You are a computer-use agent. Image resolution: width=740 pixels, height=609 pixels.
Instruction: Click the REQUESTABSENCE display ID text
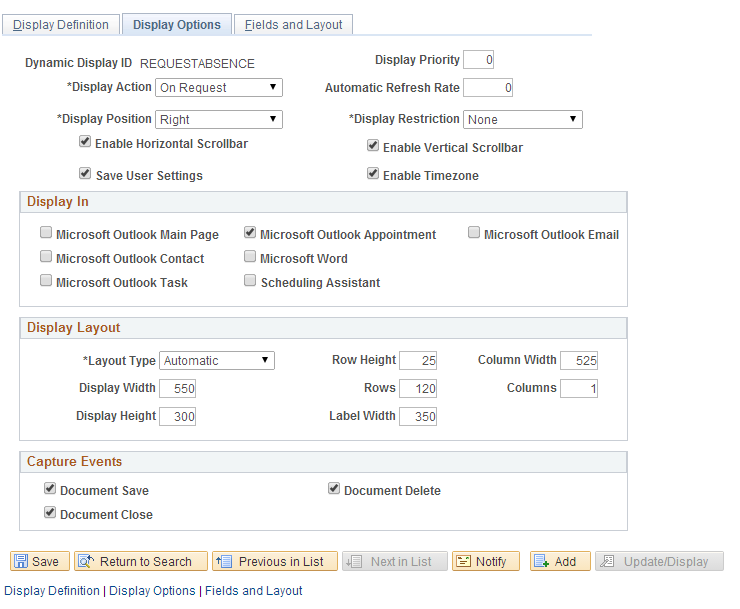[197, 64]
